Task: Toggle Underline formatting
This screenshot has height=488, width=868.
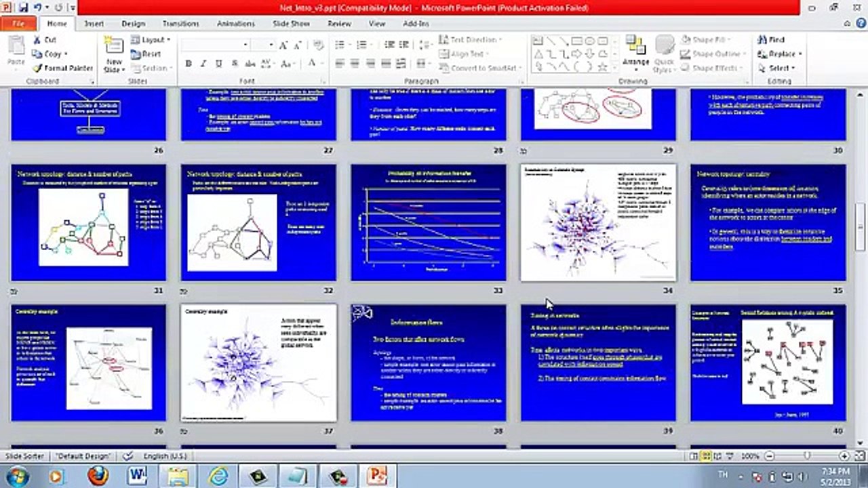Action: 218,64
